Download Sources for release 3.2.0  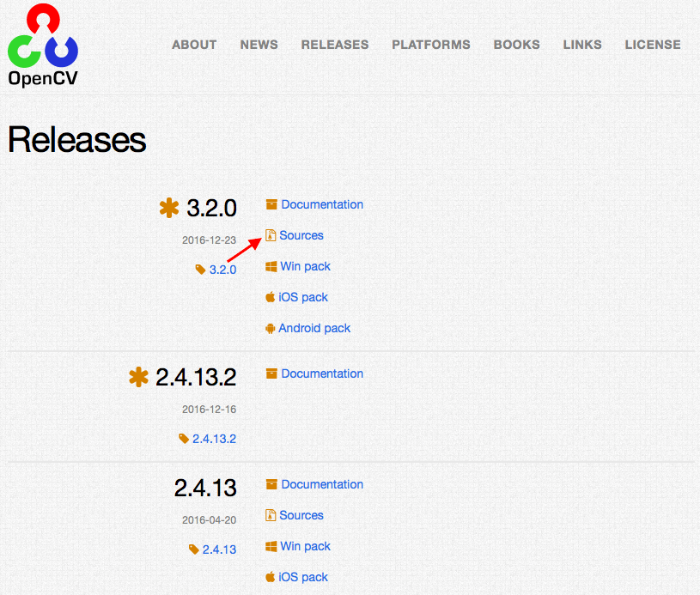point(301,235)
